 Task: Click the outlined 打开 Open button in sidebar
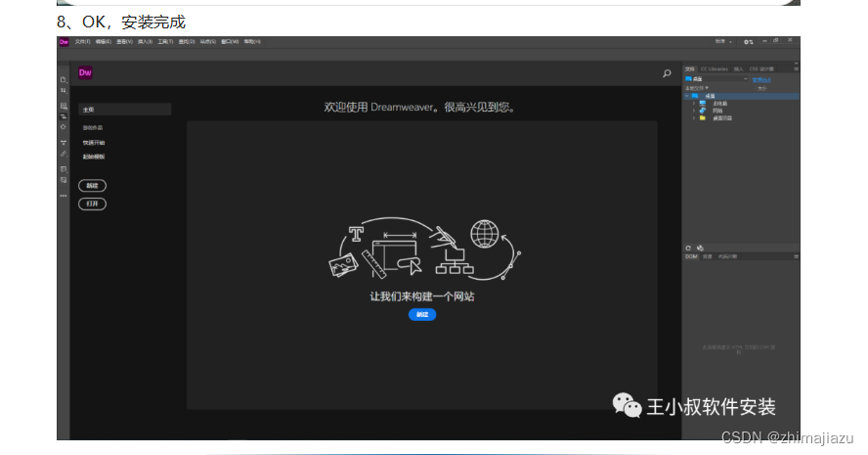[93, 204]
